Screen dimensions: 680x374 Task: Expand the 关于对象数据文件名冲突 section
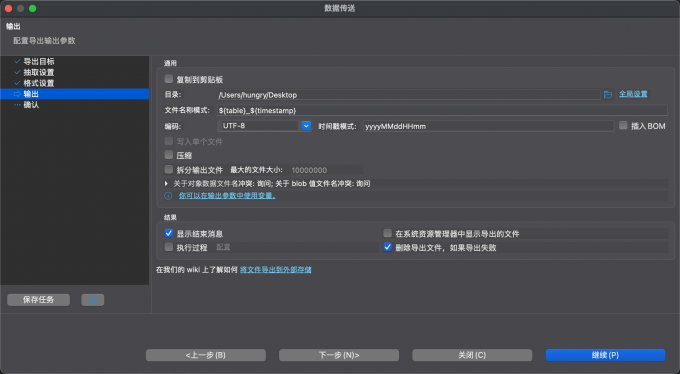(167, 184)
